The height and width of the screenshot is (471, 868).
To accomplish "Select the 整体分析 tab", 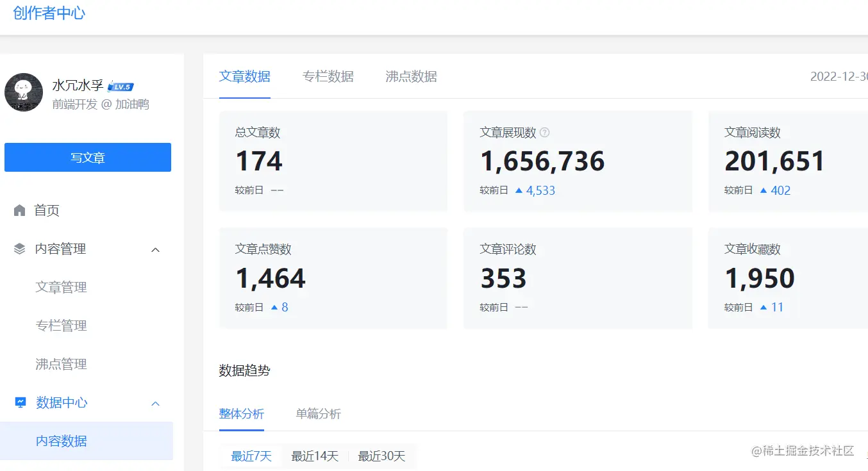I will [x=242, y=413].
